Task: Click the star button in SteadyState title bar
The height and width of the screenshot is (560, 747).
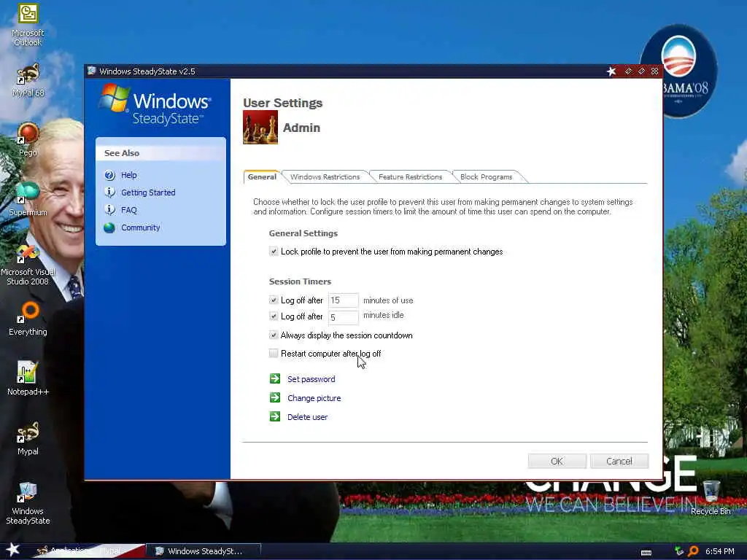Action: pyautogui.click(x=612, y=71)
